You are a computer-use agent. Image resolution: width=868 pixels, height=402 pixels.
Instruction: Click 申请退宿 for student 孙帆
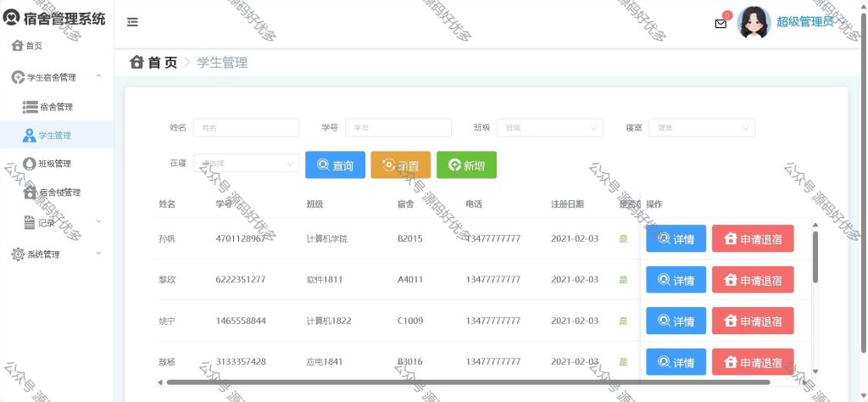pos(753,238)
